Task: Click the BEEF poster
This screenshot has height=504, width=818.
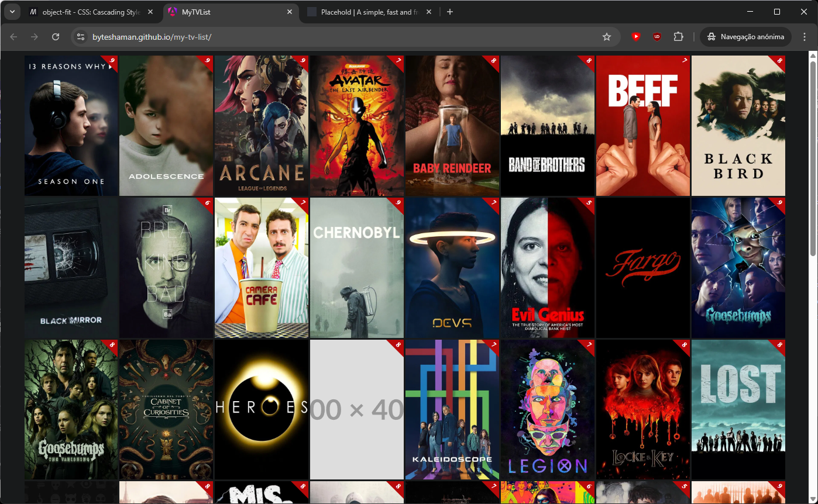Action: coord(643,126)
